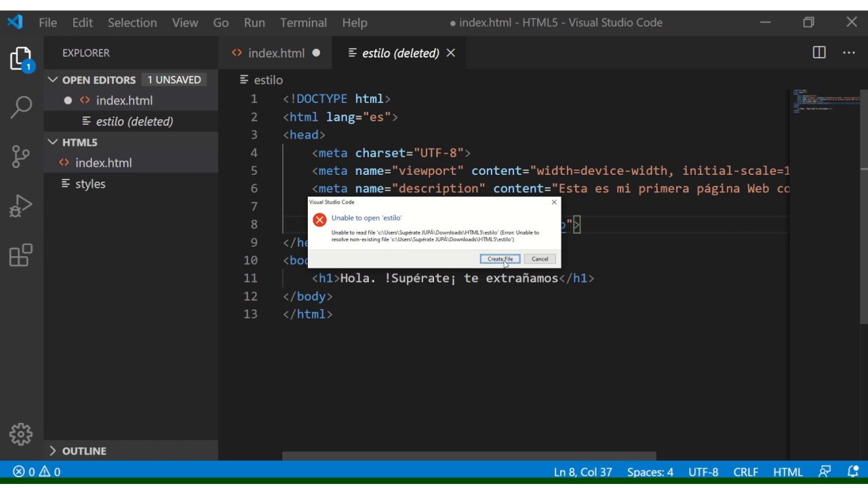This screenshot has height=488, width=868.
Task: Open the File menu
Action: pos(48,22)
